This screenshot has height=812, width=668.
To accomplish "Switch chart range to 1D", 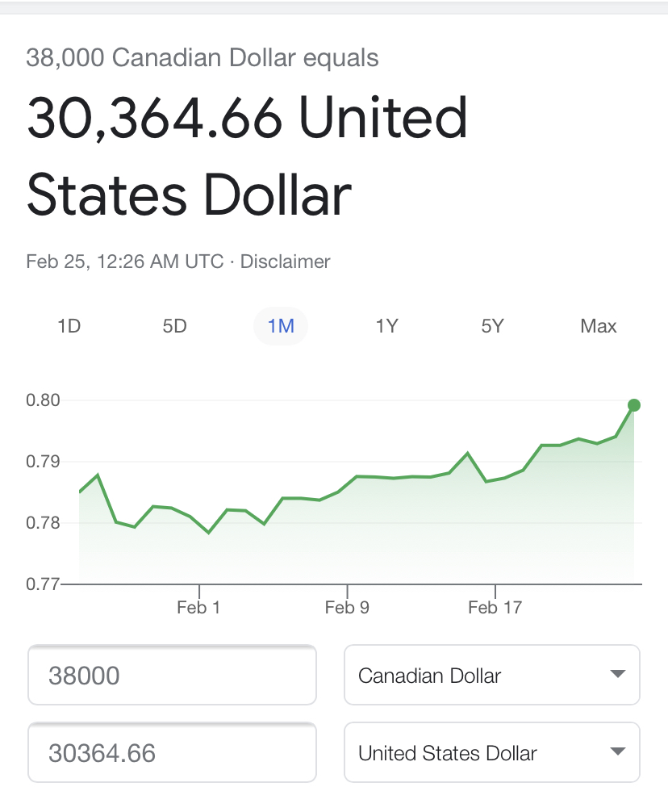I will pos(69,326).
